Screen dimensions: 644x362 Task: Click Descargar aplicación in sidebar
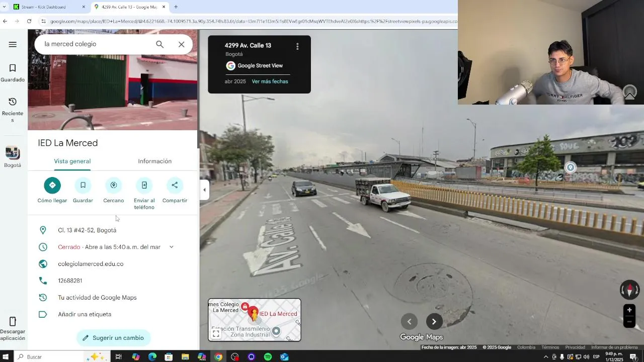pyautogui.click(x=13, y=328)
